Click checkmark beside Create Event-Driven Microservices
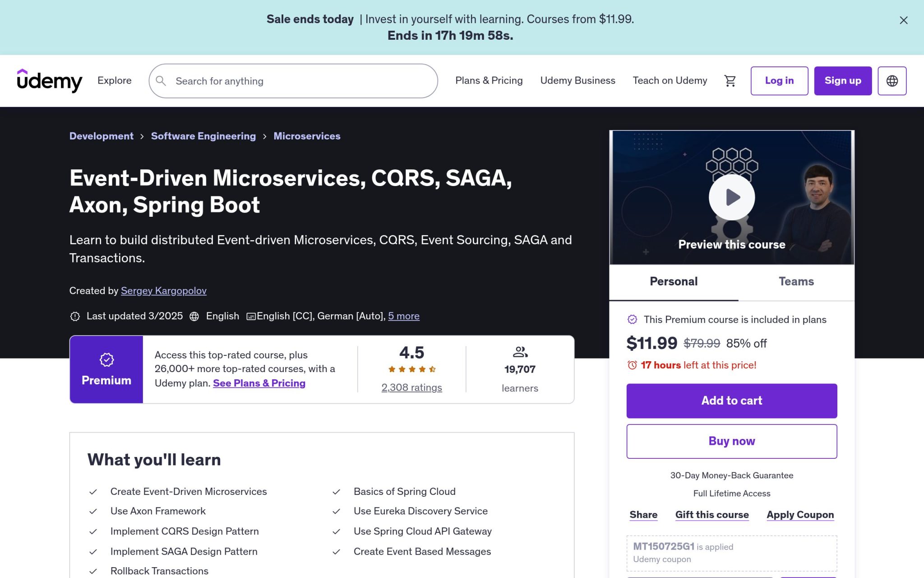This screenshot has width=924, height=578. point(93,492)
